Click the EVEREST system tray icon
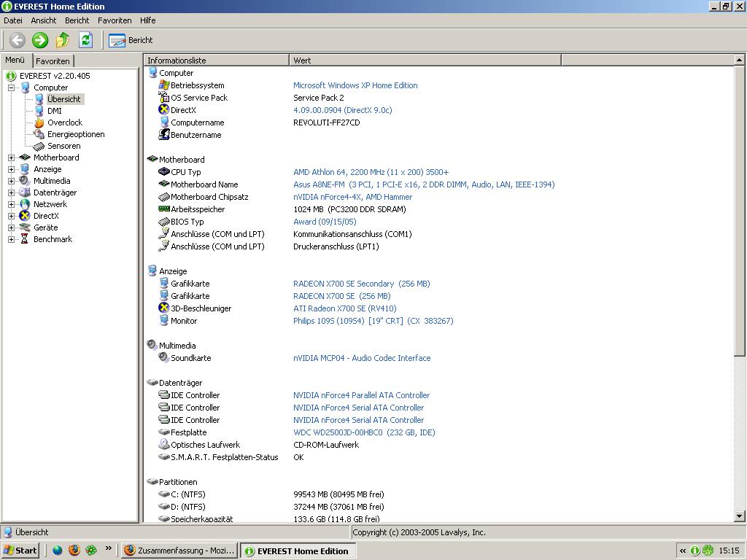747x560 pixels. click(694, 551)
